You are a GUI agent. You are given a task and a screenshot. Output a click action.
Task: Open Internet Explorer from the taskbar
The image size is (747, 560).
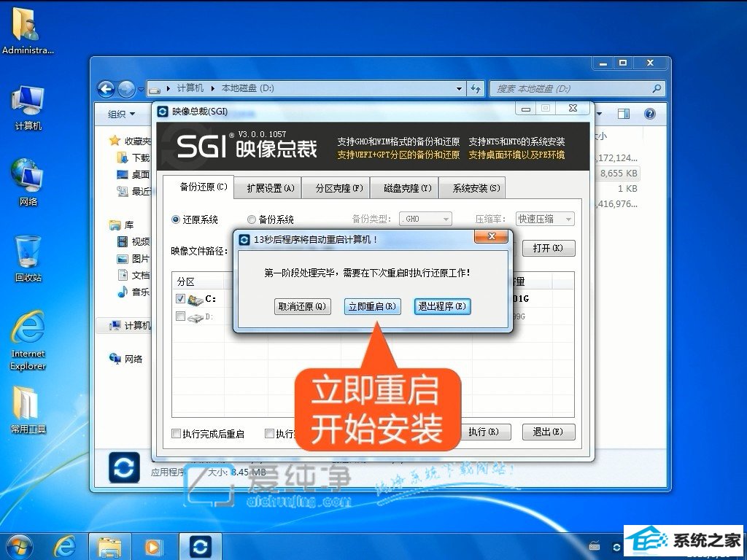tap(66, 545)
